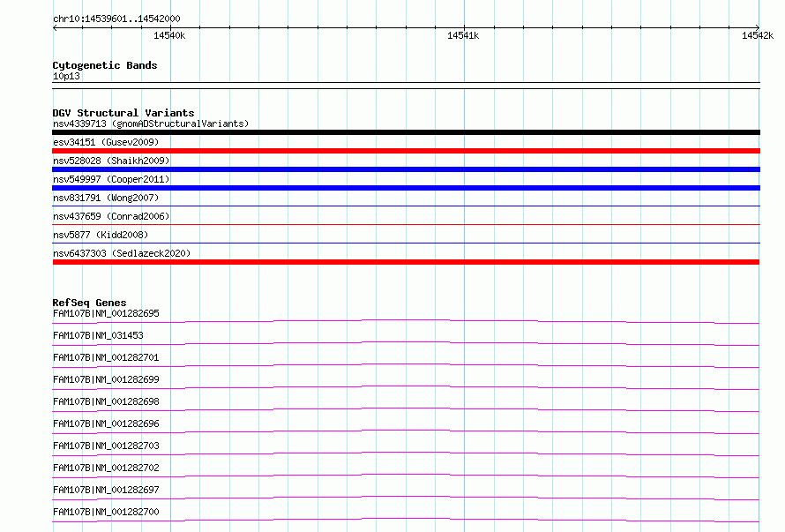Screen dimensions: 785x532
Task: Click the red nsv6437303 variant bar
Action: point(406,262)
